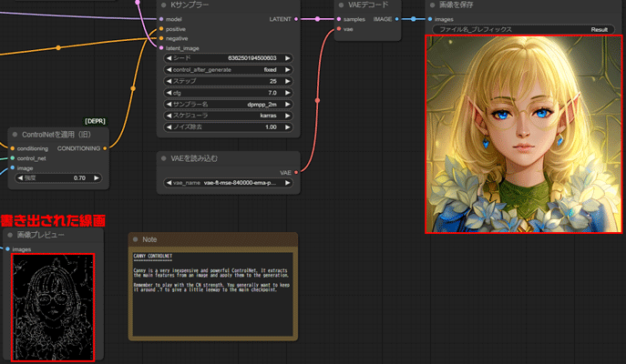Screen dimensions: 626x364
Task: Click the [DEPR] badge above ControlNet node
Action: tap(95, 121)
